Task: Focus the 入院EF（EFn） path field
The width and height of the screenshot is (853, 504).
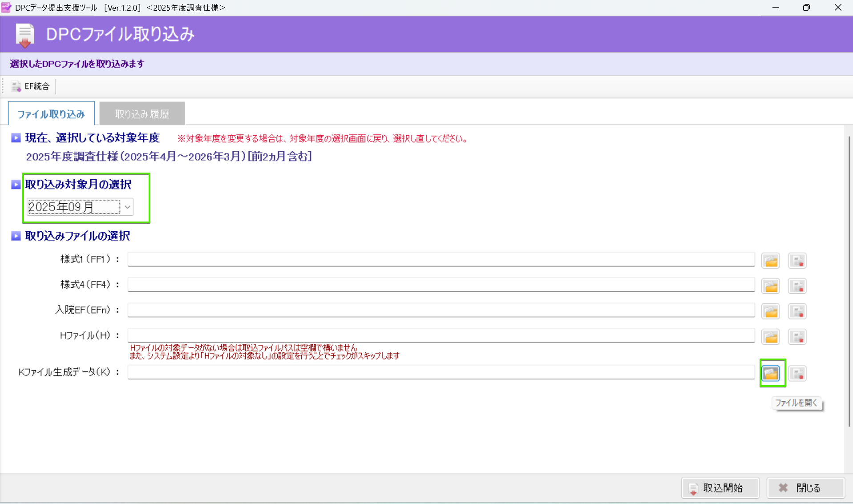Action: pos(441,310)
